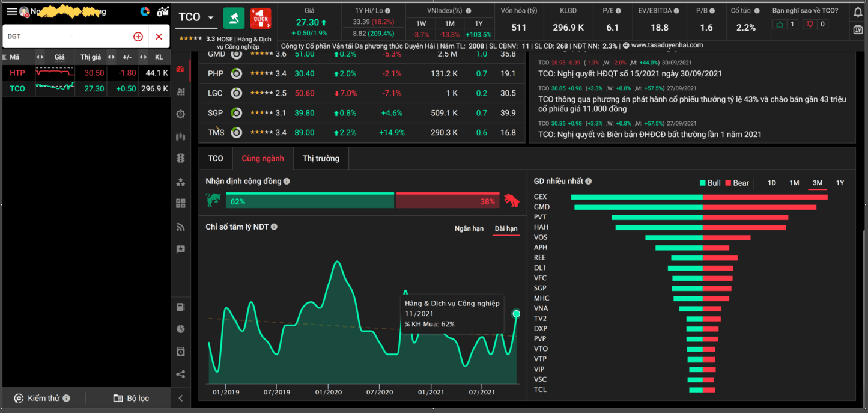The height and width of the screenshot is (413, 868).
Task: Open the pie chart sidebar icon
Action: pos(180,329)
